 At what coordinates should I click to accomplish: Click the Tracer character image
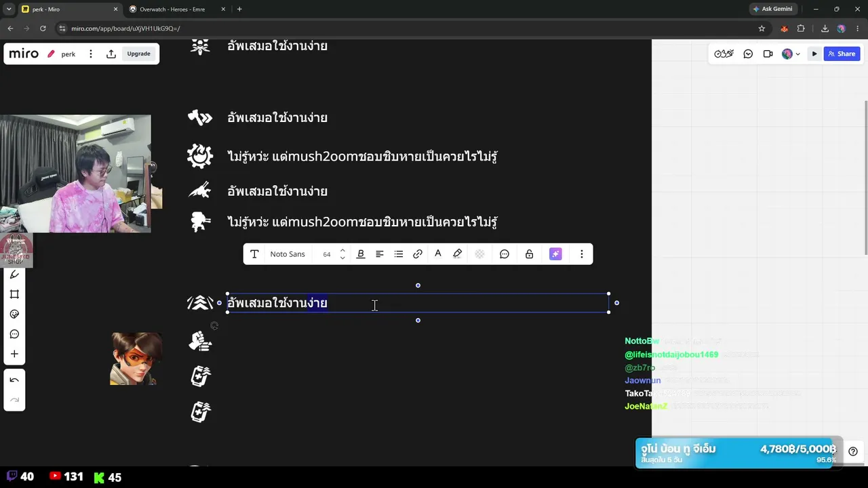pyautogui.click(x=136, y=359)
